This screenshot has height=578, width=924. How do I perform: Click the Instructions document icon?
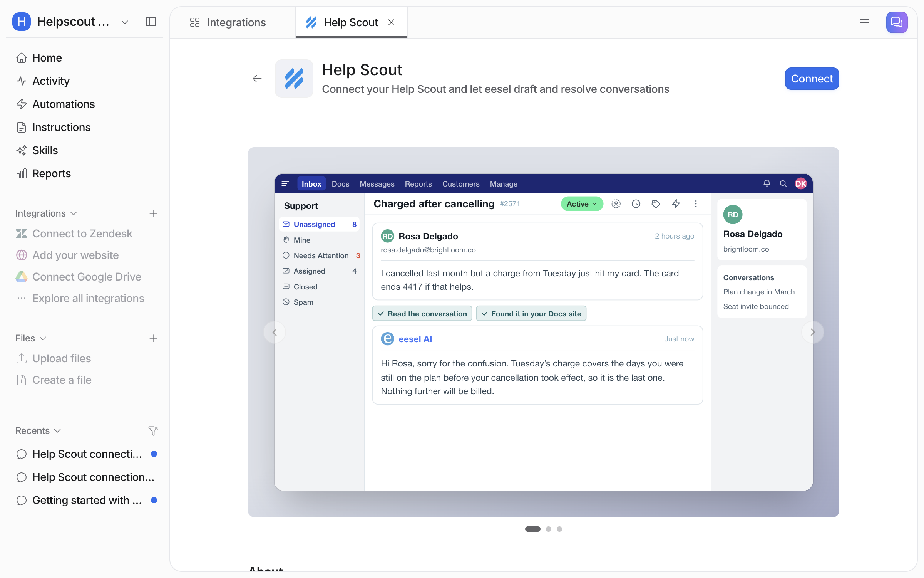click(22, 127)
